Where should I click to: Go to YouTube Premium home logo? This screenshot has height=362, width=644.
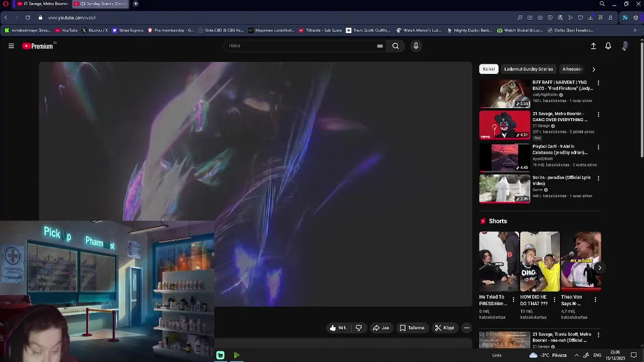(39, 46)
